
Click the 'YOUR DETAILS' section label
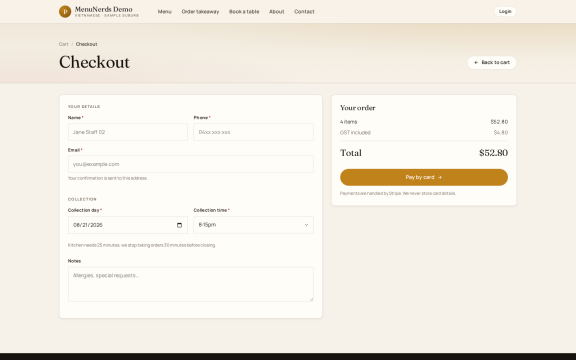click(x=84, y=107)
